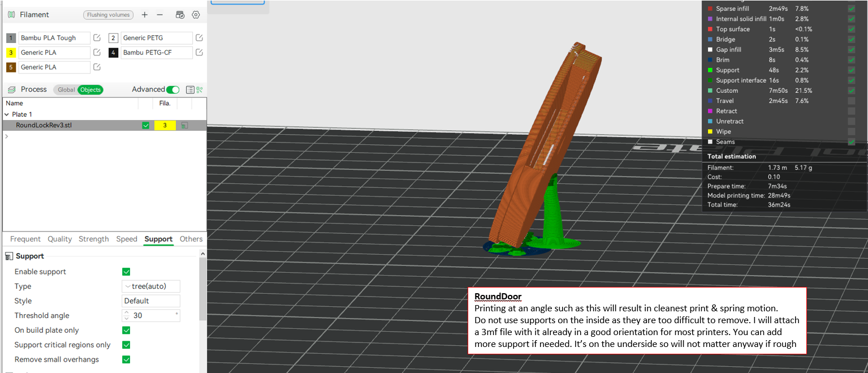868x373 pixels.
Task: Switch to the Strength settings tab
Action: (93, 239)
